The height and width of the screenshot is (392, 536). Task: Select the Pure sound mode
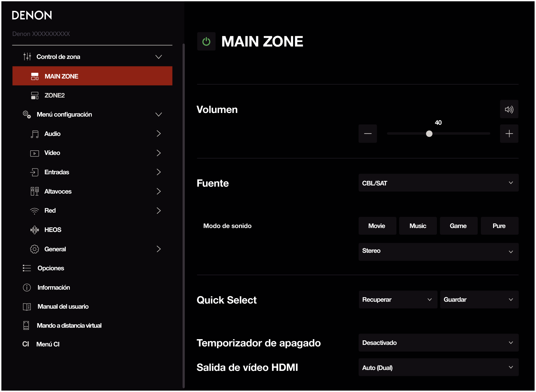click(x=499, y=226)
